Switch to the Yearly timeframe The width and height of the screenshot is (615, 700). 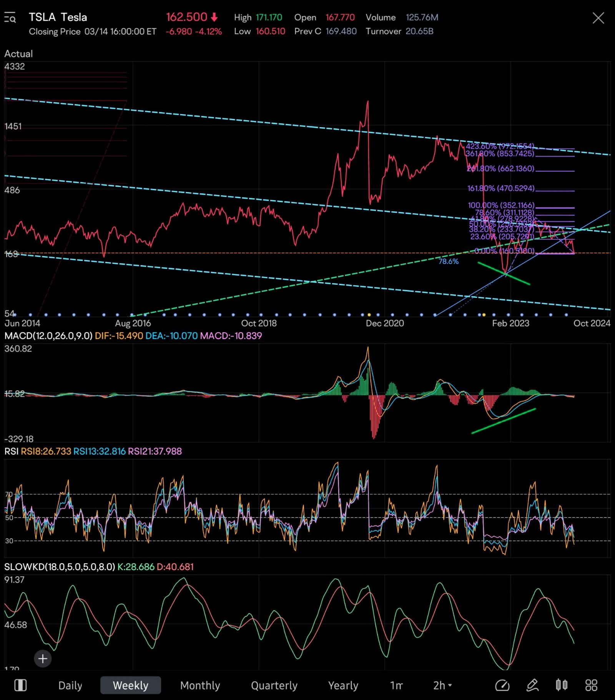click(343, 685)
